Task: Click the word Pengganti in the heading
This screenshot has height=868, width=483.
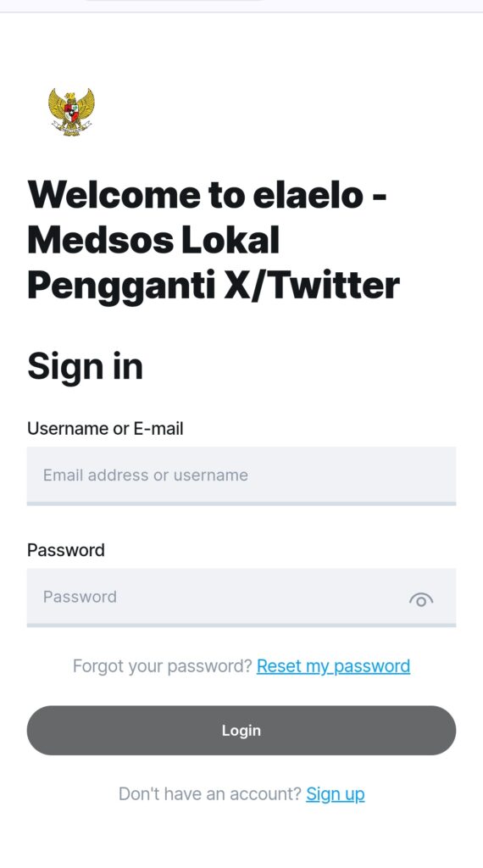Action: (x=121, y=287)
